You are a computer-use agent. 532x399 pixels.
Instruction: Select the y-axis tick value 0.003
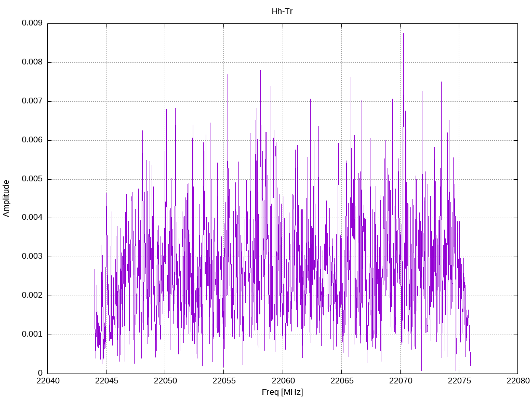pyautogui.click(x=32, y=257)
